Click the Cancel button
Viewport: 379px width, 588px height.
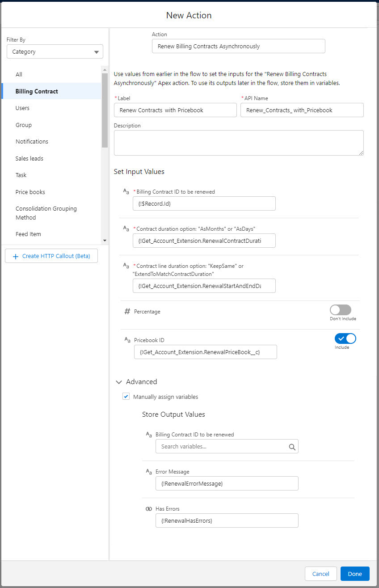click(320, 574)
